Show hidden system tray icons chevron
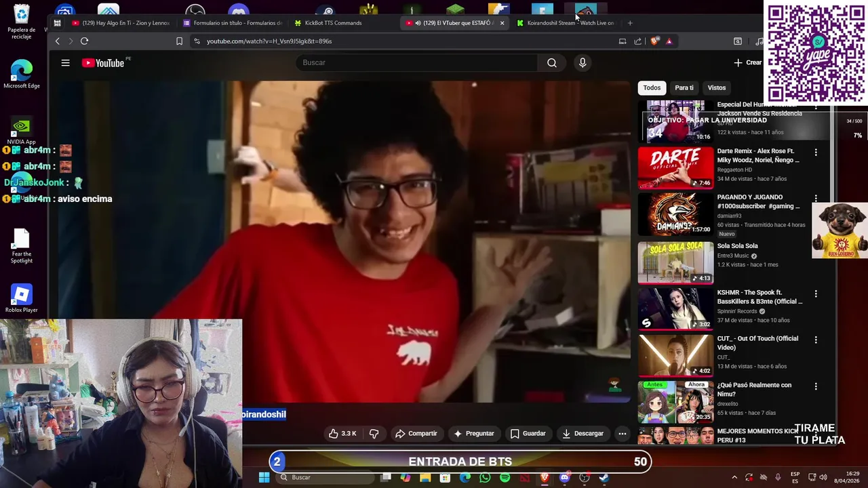868x488 pixels. pos(734,478)
